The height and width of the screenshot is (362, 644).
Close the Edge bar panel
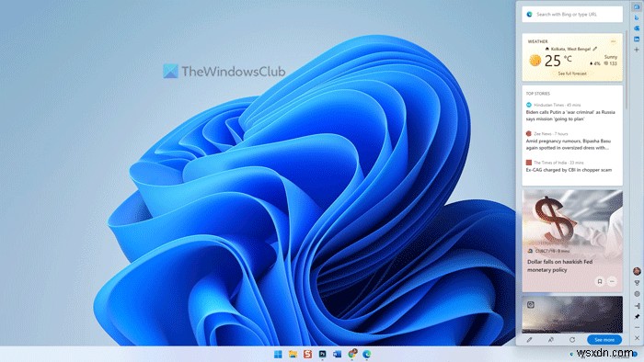pyautogui.click(x=637, y=338)
